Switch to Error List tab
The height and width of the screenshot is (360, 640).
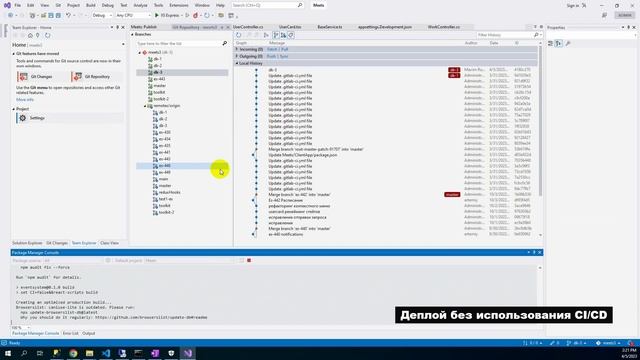coord(70,333)
